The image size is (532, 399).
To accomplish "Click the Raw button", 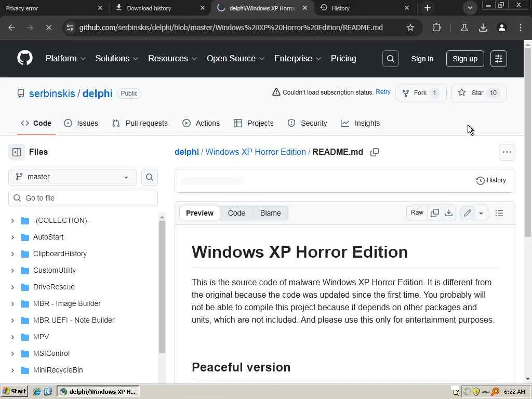I will coord(417,213).
